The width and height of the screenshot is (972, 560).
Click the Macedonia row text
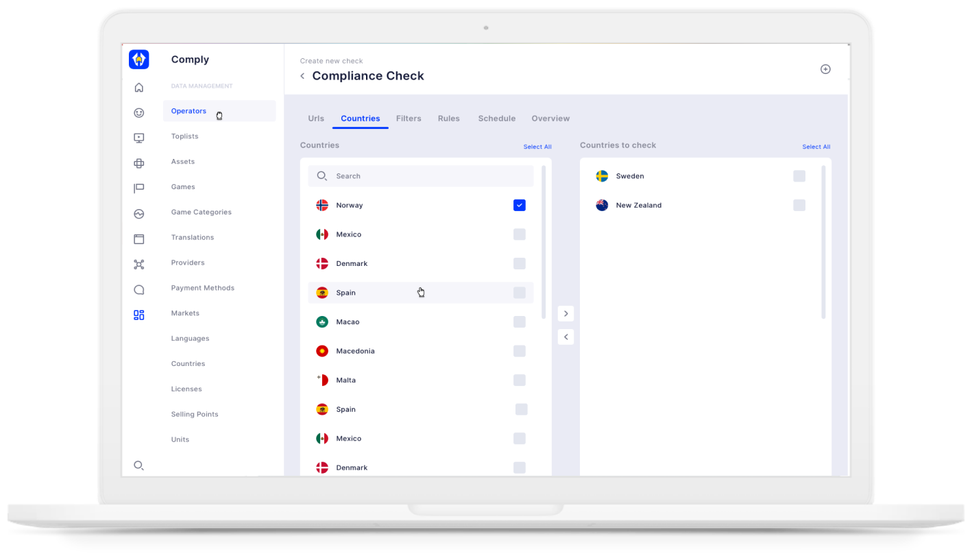tap(355, 351)
